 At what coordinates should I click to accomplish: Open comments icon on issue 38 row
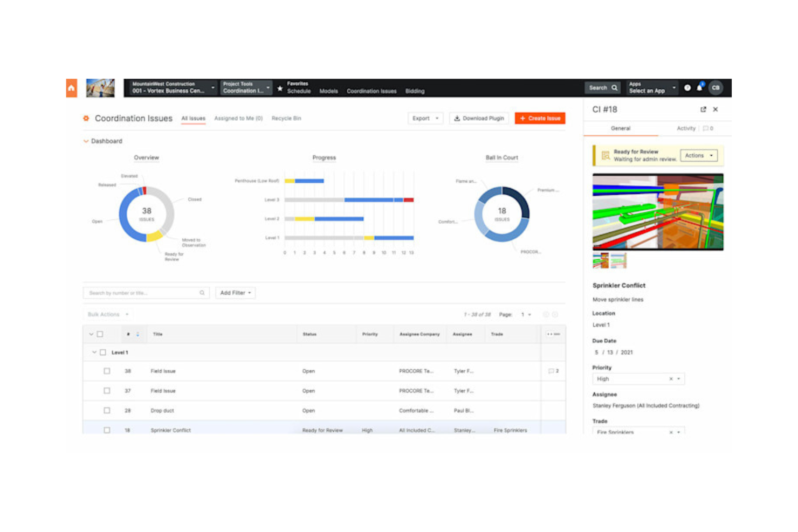click(x=553, y=371)
